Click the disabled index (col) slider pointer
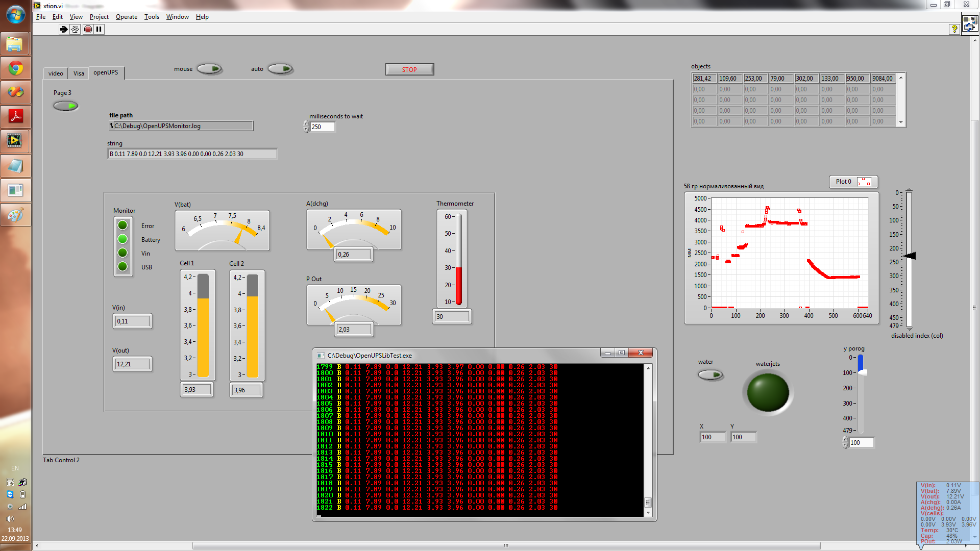 (x=911, y=256)
